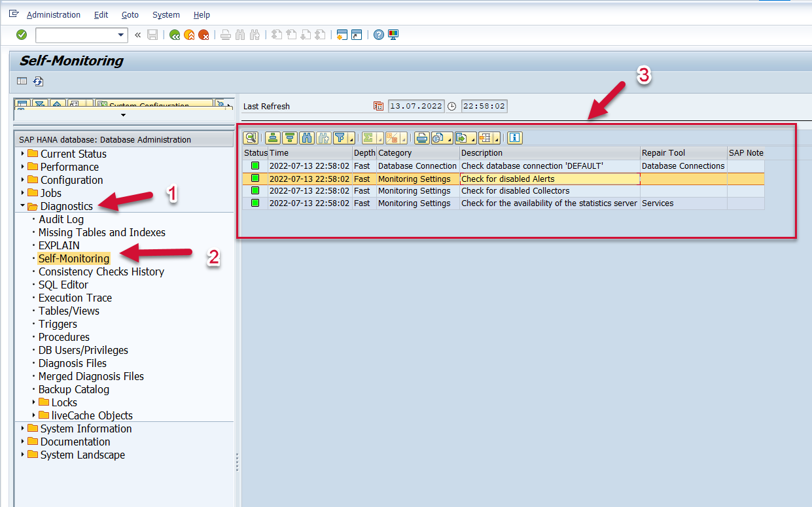
Task: Click the Details magnifier icon in grid toolbar
Action: click(250, 137)
